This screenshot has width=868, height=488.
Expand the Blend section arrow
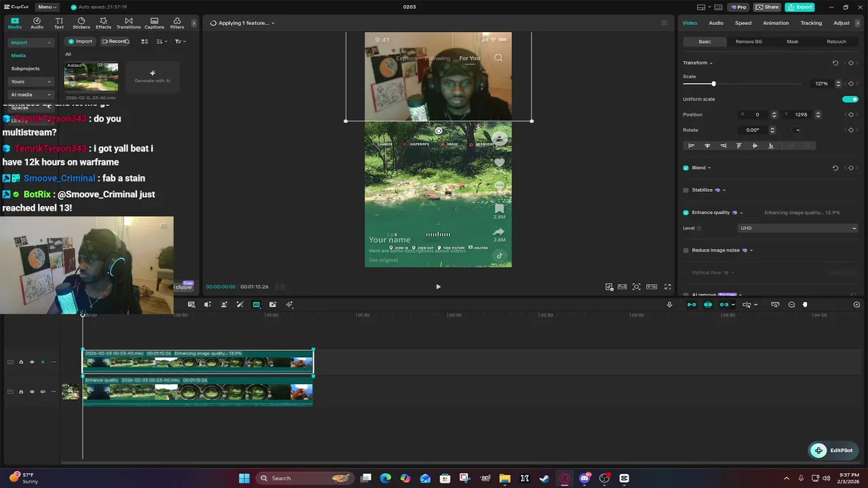[709, 168]
